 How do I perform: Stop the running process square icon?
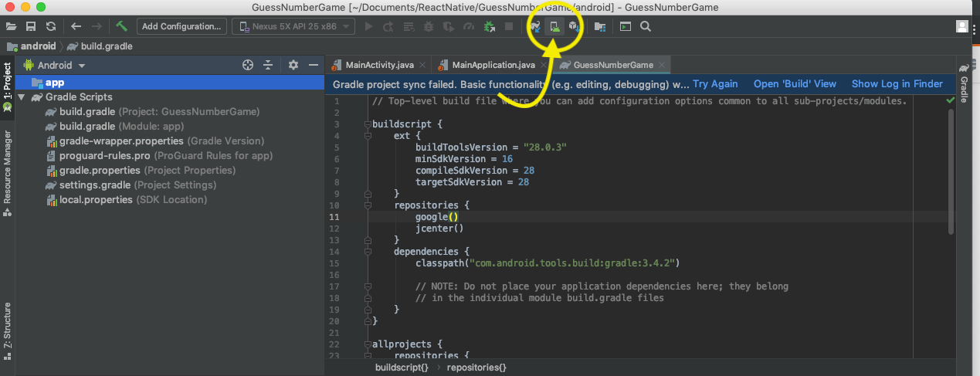[509, 26]
